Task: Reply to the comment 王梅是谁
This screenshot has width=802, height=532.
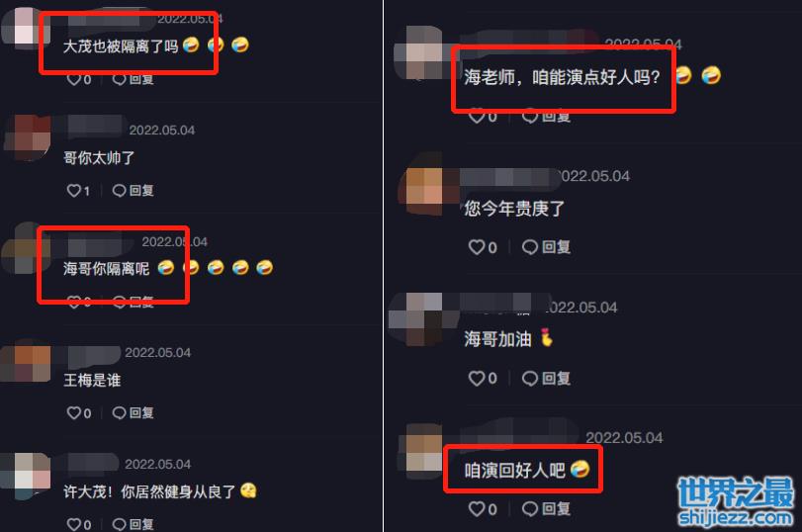Action: click(x=133, y=412)
